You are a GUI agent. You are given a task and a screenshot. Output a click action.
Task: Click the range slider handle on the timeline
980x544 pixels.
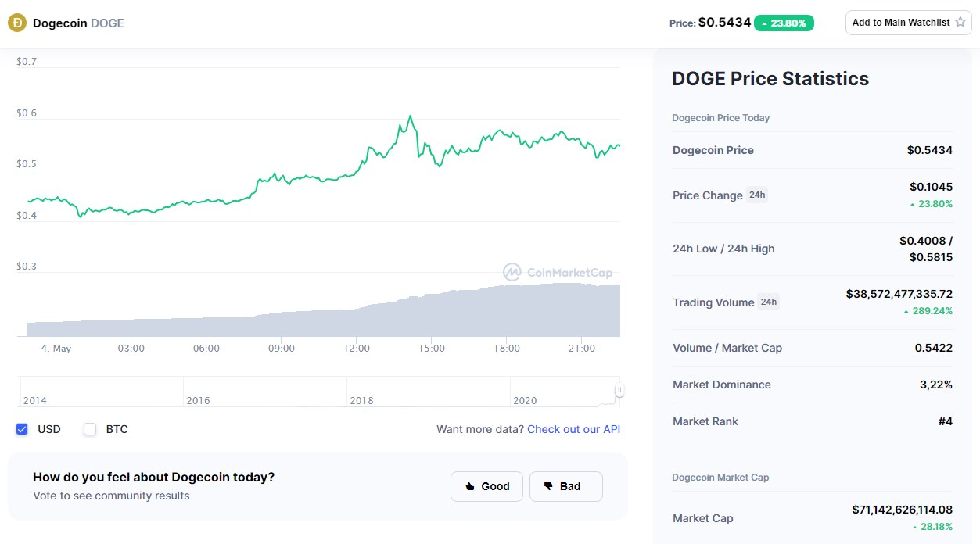[x=619, y=389]
